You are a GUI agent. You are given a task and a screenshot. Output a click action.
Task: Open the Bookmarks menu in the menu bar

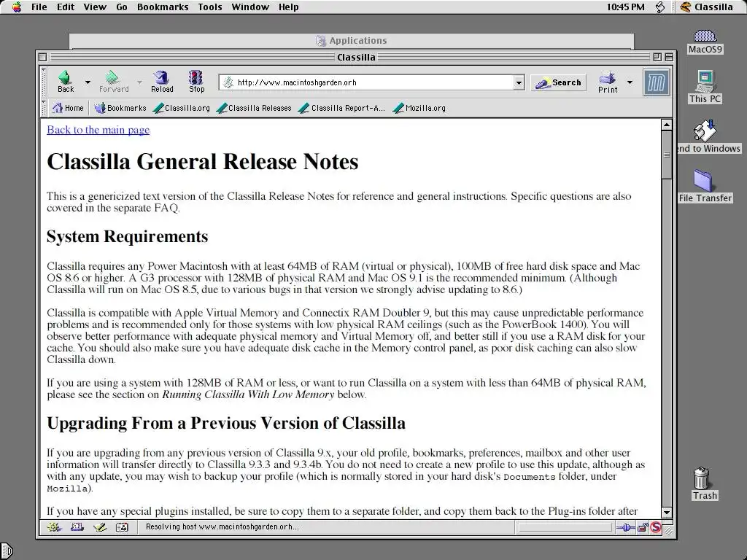[x=163, y=7]
